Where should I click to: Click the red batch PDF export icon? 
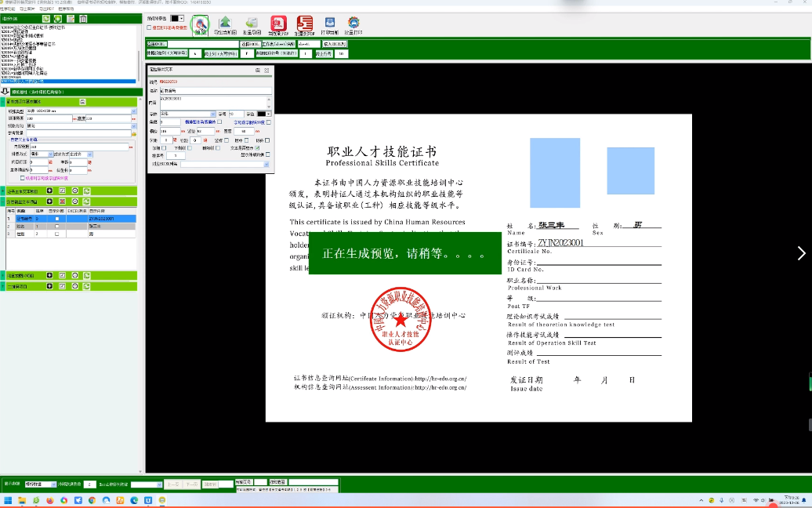click(x=304, y=25)
